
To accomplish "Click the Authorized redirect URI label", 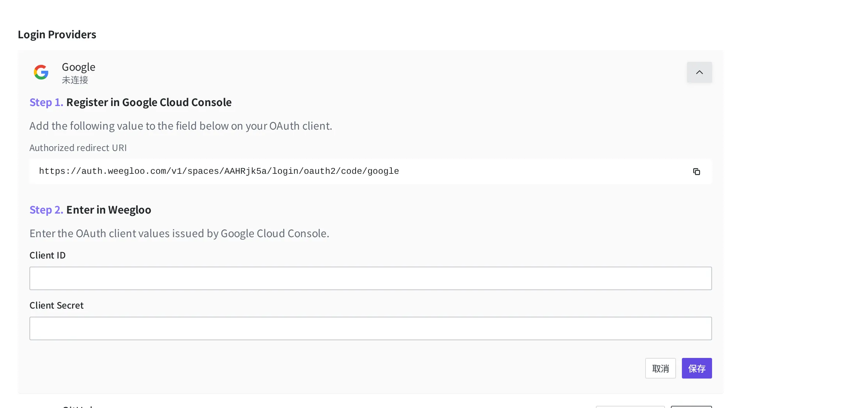I will (x=78, y=148).
